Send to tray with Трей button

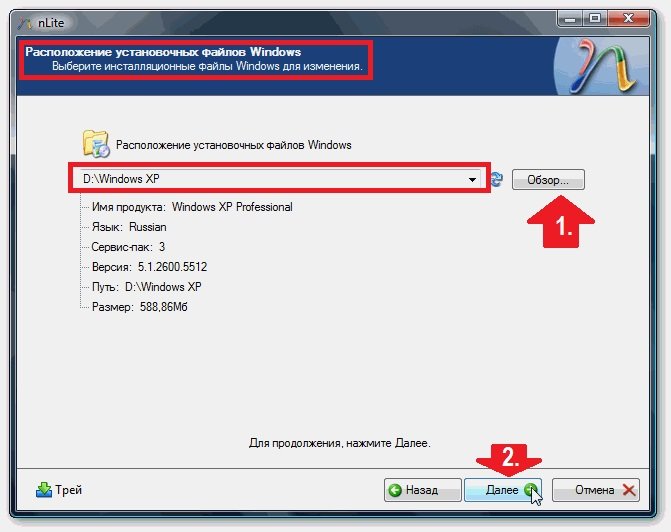coord(59,490)
